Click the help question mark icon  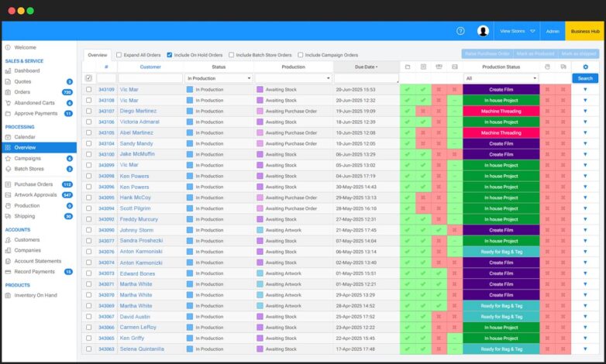[460, 31]
